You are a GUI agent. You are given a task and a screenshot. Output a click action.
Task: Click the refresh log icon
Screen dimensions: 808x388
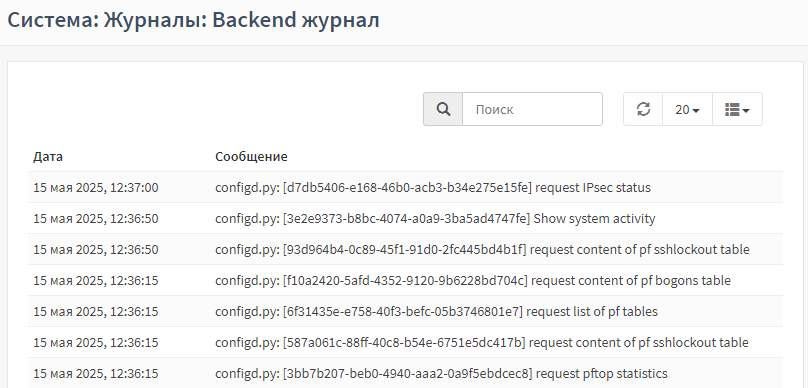pyautogui.click(x=643, y=109)
